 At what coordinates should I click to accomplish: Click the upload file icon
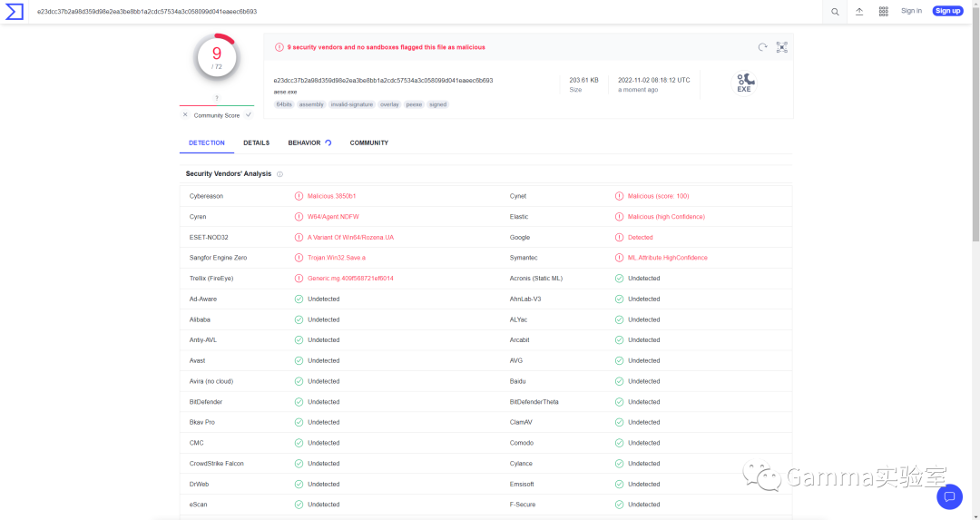(x=859, y=11)
